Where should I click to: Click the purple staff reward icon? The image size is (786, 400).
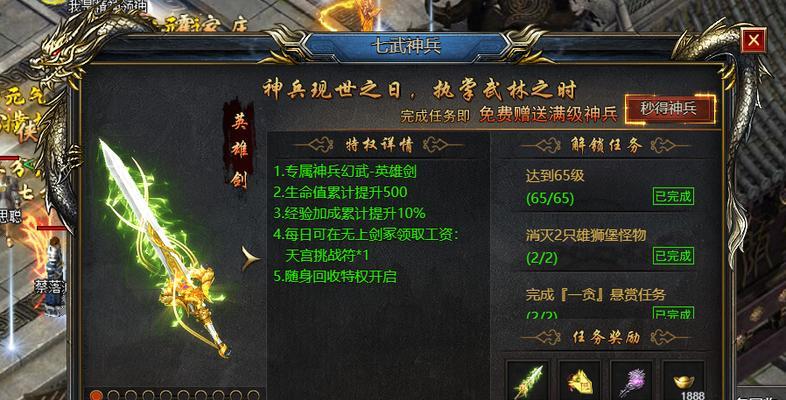(632, 382)
